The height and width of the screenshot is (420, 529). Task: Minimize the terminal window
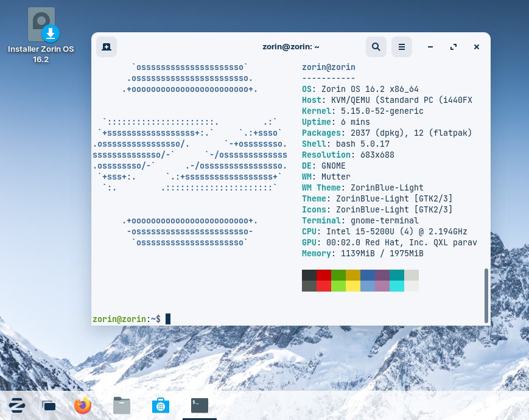click(430, 47)
